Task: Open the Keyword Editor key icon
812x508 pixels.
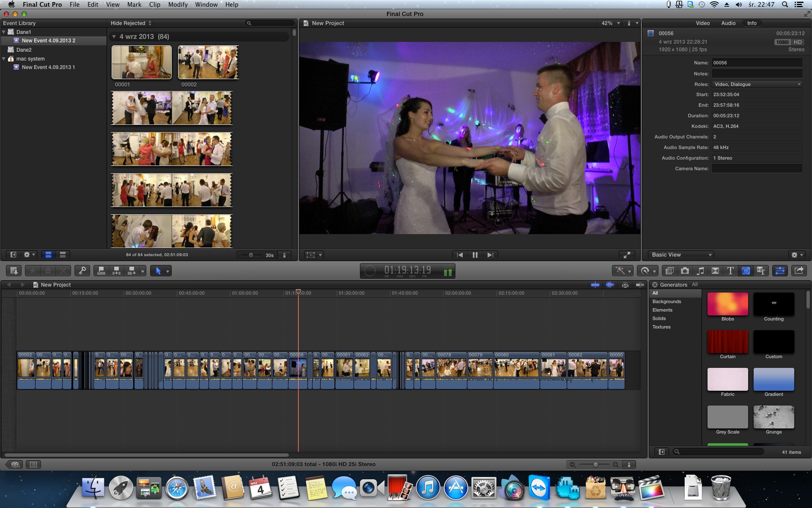Action: pos(82,271)
